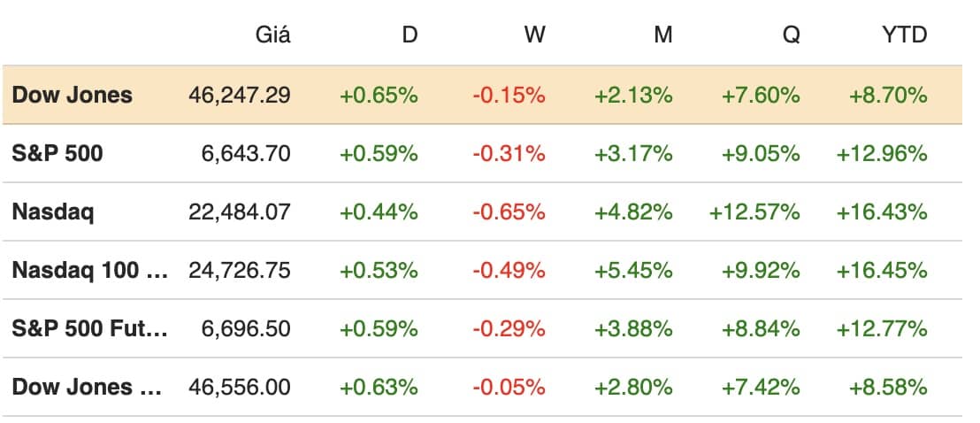980x423 pixels.
Task: Select Nasdaq's -0.65% weekly change
Action: point(508,211)
